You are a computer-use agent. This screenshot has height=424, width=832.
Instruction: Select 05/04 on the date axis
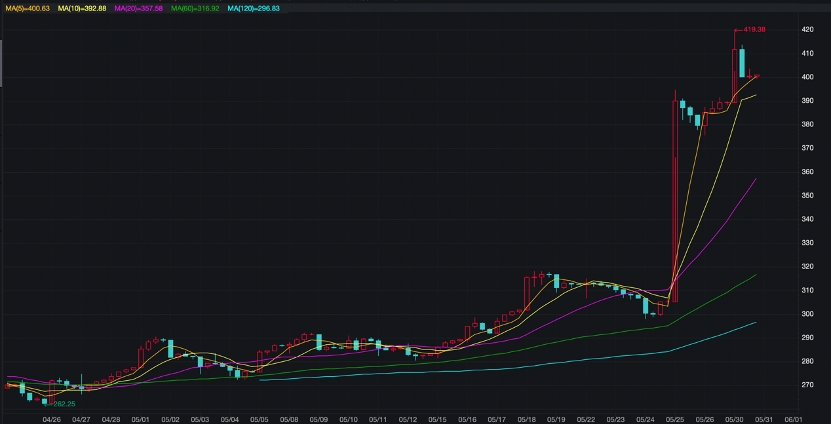coord(229,419)
